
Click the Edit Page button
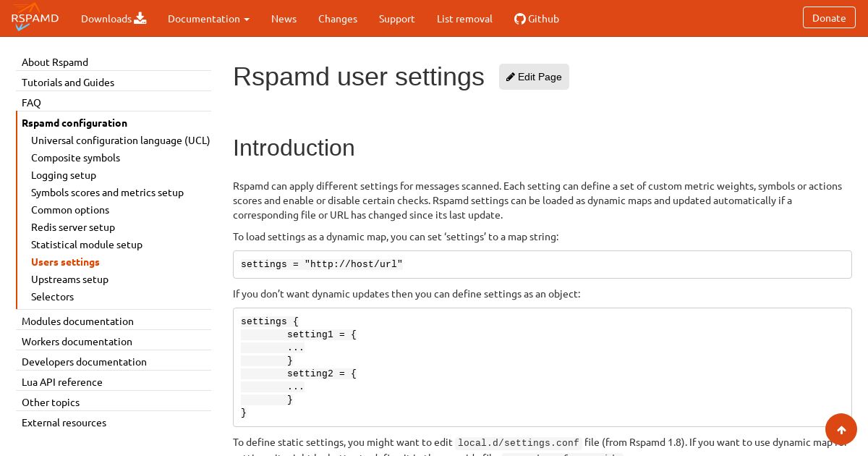tap(534, 77)
